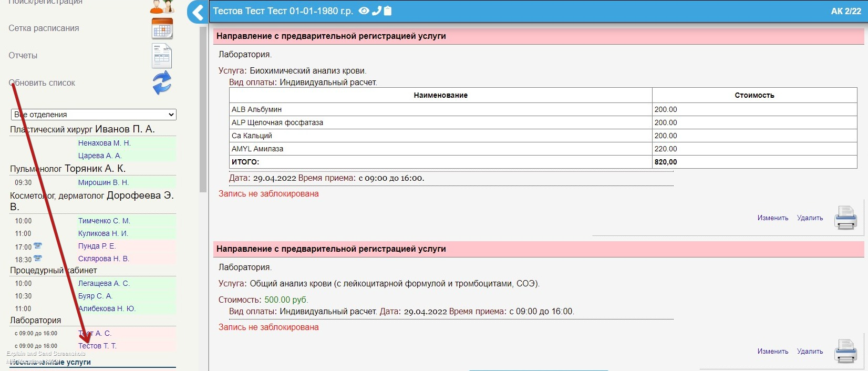Open the 'Все отделения' department dropdown
The width and height of the screenshot is (868, 371).
coord(94,115)
